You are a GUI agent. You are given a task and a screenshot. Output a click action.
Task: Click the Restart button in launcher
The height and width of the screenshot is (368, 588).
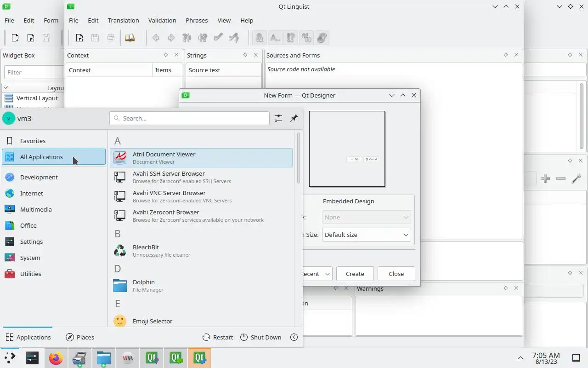218,337
